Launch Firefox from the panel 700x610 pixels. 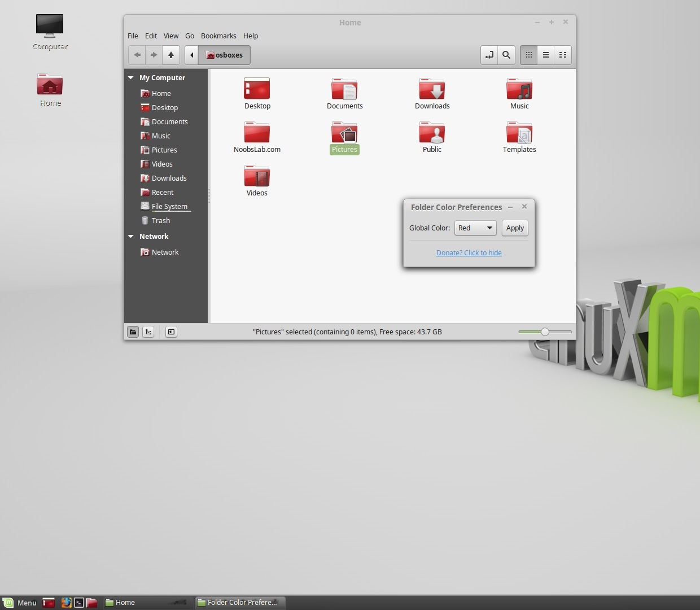pos(67,603)
